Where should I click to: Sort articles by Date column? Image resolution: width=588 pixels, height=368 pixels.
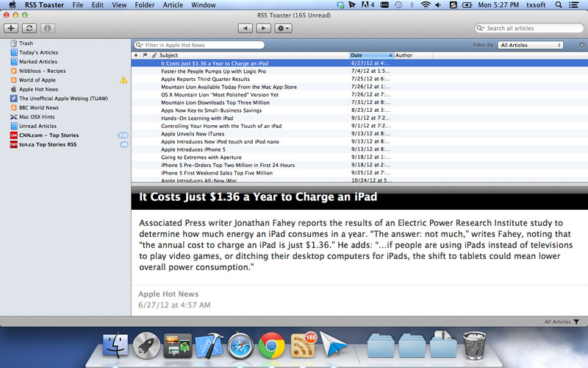pyautogui.click(x=372, y=55)
